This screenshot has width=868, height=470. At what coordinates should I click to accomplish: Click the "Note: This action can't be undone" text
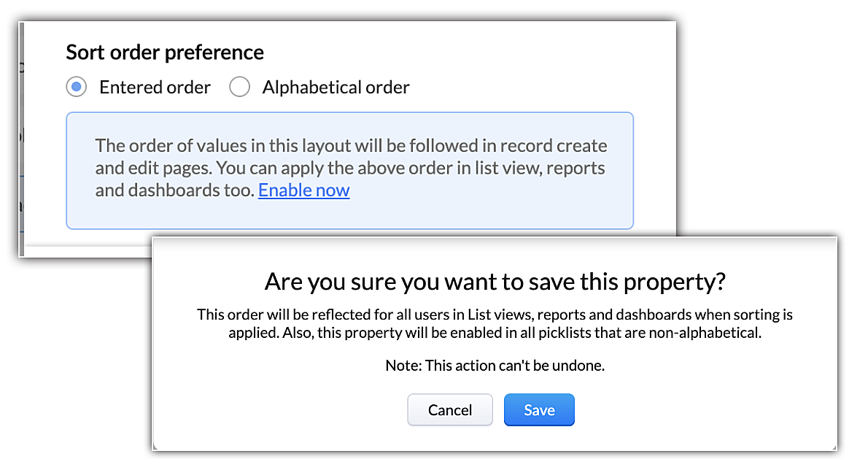tap(495, 366)
